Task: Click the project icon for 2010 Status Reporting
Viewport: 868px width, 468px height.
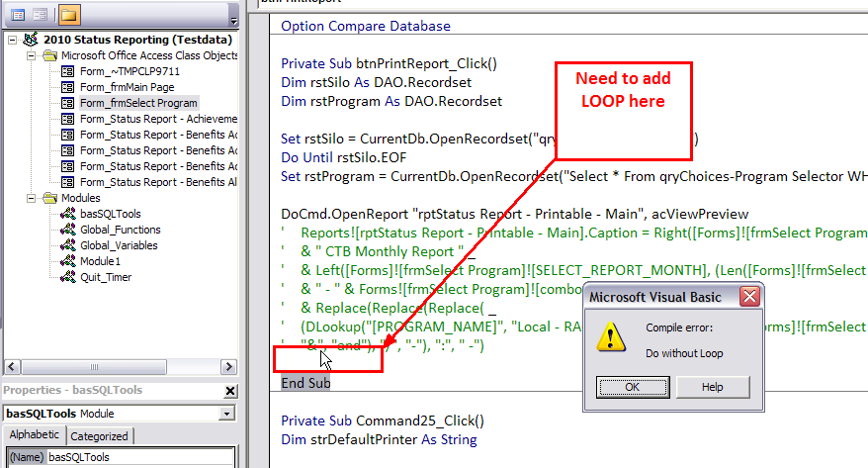Action: (x=31, y=40)
